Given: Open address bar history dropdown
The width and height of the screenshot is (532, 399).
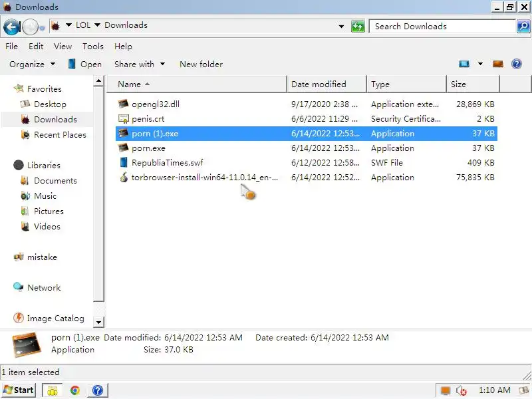Looking at the screenshot, I should pos(341,26).
